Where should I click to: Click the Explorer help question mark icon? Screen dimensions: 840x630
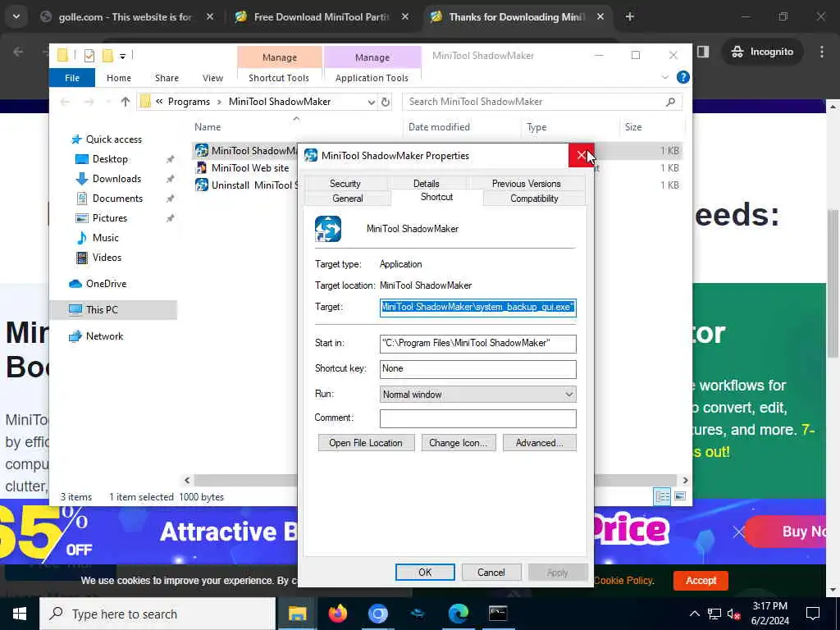(x=683, y=78)
